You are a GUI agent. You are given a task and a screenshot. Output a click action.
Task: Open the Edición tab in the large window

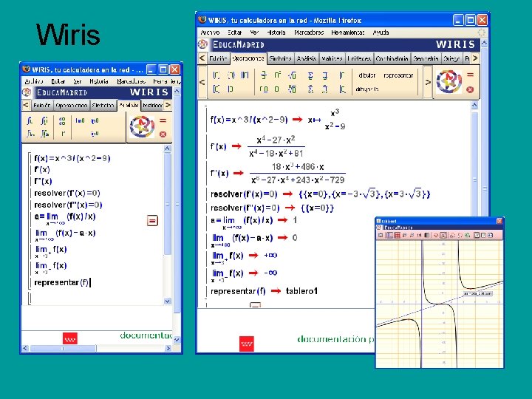click(218, 58)
